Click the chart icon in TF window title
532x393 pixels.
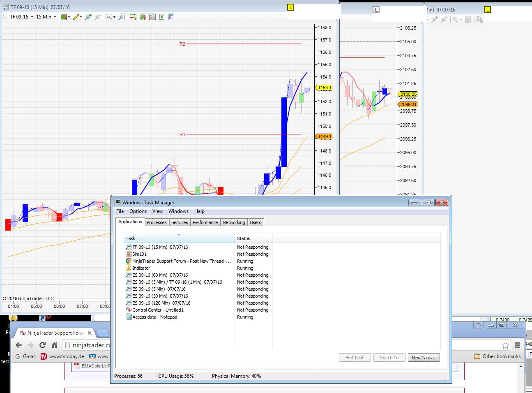[x=6, y=7]
